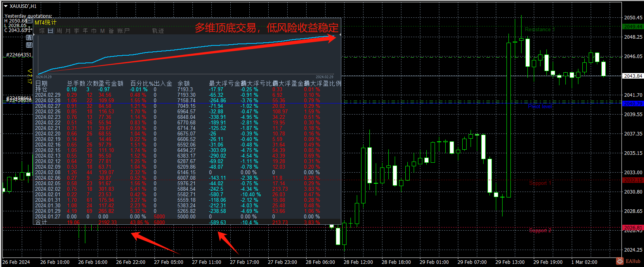644x267 pixels.
Task: Switch to the 综 (summary) tab
Action: [42, 31]
